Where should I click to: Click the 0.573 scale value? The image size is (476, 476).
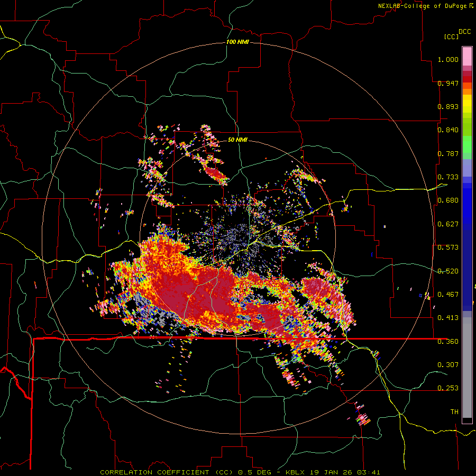448,248
